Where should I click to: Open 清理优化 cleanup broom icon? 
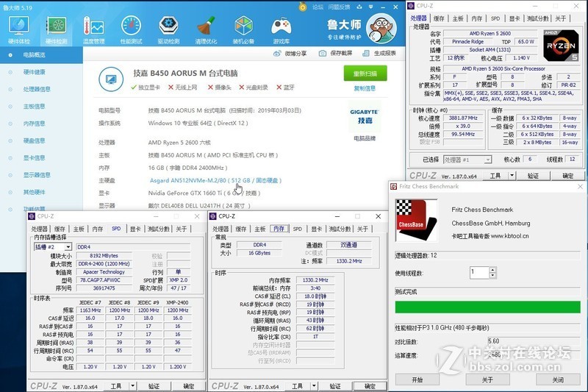[206, 29]
